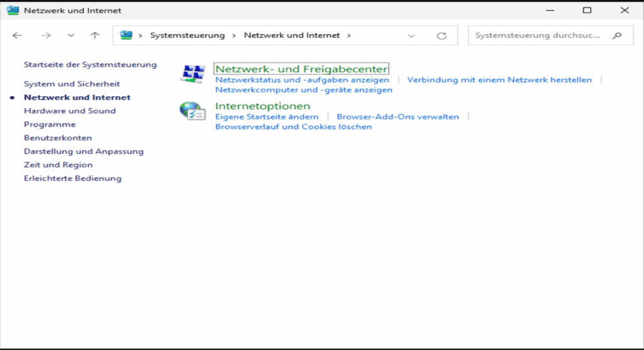The image size is (644, 350).
Task: Go back with the left arrow button
Action: point(17,35)
